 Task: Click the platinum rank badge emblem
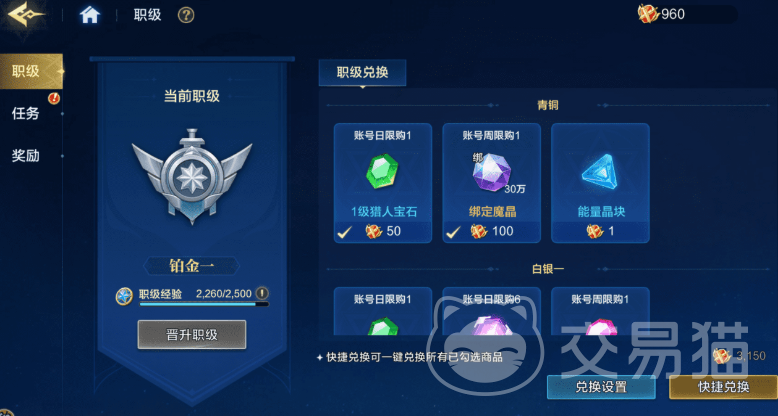click(x=192, y=176)
